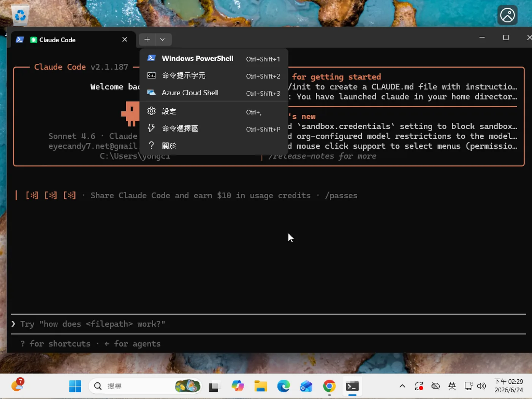This screenshot has width=532, height=399.
Task: Open the Windows Start menu
Action: point(75,386)
